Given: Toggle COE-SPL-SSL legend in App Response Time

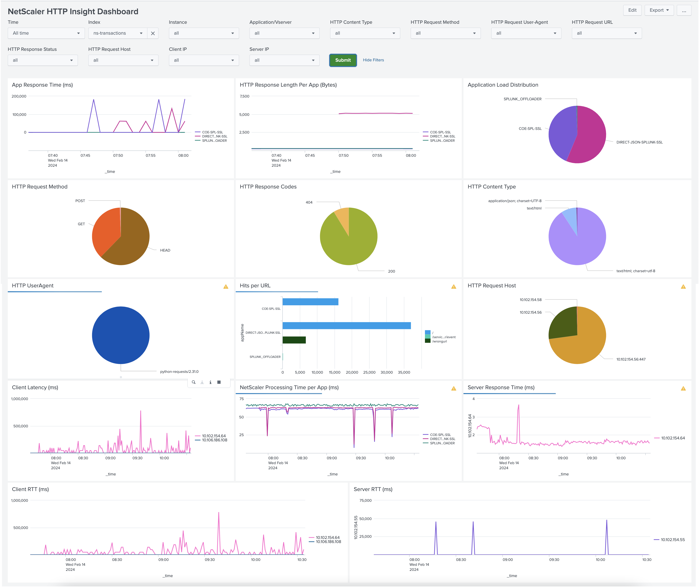Looking at the screenshot, I should (209, 132).
